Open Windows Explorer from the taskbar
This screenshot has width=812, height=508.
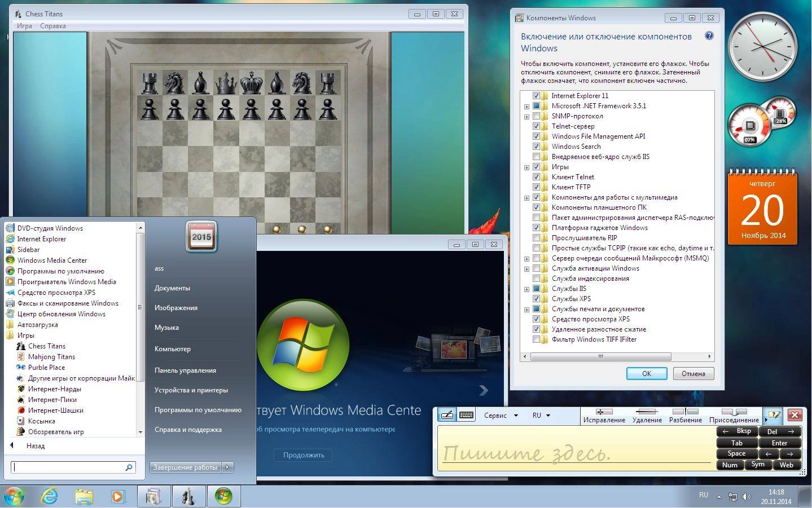(84, 496)
